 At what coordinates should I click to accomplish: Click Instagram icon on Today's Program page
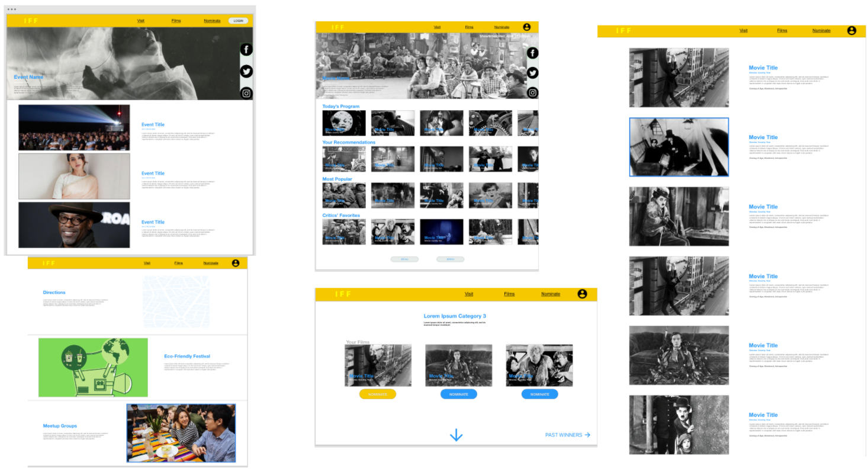[x=532, y=92]
